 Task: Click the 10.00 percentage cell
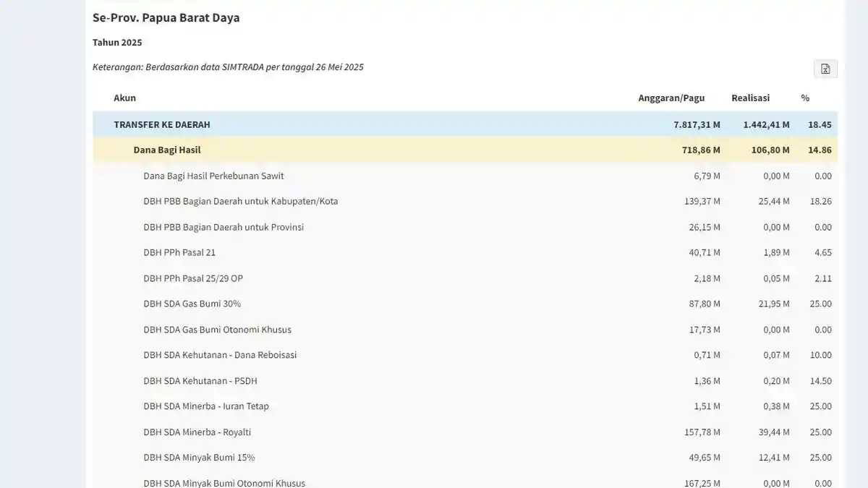[x=820, y=355]
